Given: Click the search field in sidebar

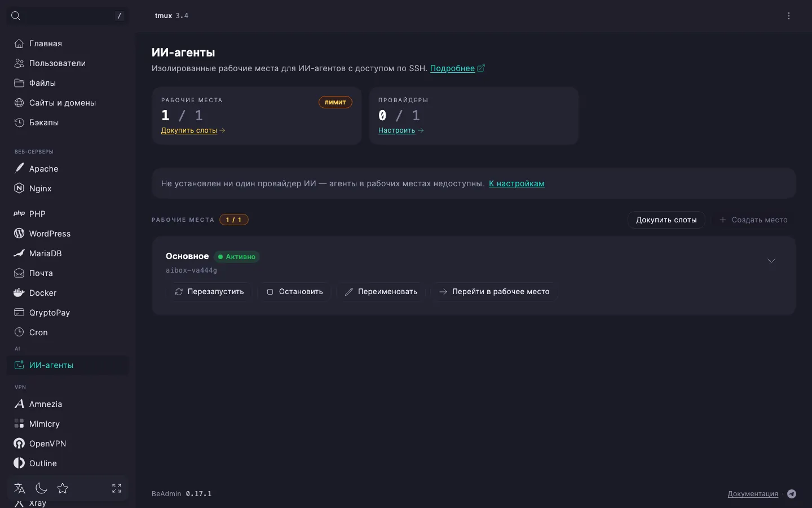Looking at the screenshot, I should point(68,16).
